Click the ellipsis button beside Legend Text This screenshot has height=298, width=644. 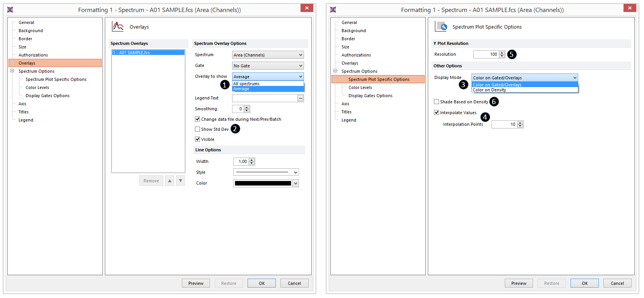(x=300, y=98)
